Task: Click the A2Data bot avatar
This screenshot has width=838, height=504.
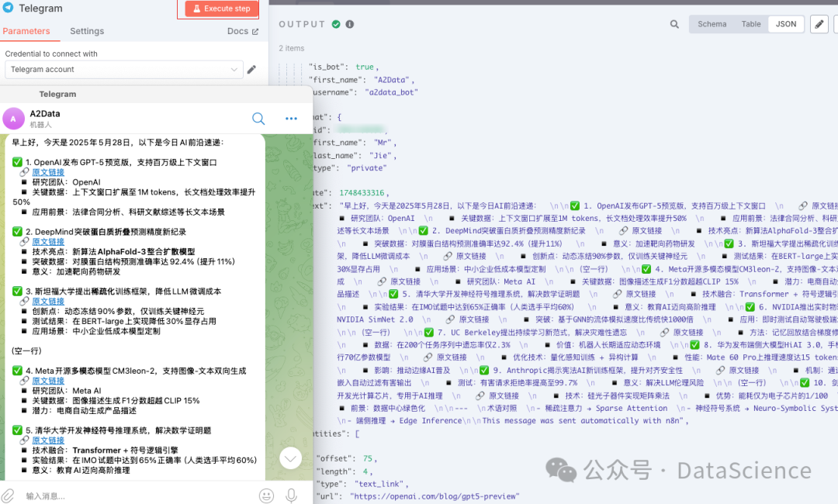Action: click(x=13, y=119)
